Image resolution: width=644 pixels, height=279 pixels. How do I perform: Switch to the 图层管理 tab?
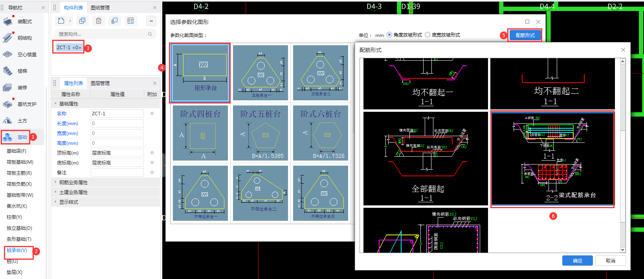tap(100, 83)
